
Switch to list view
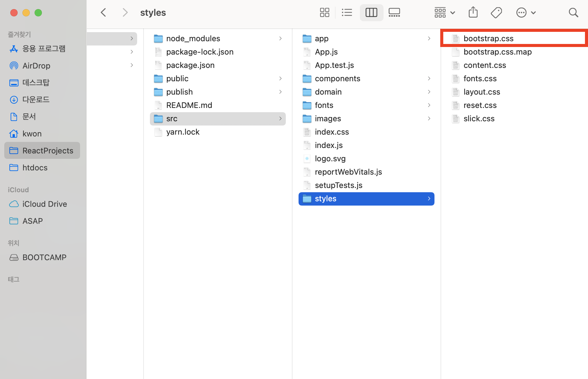347,12
